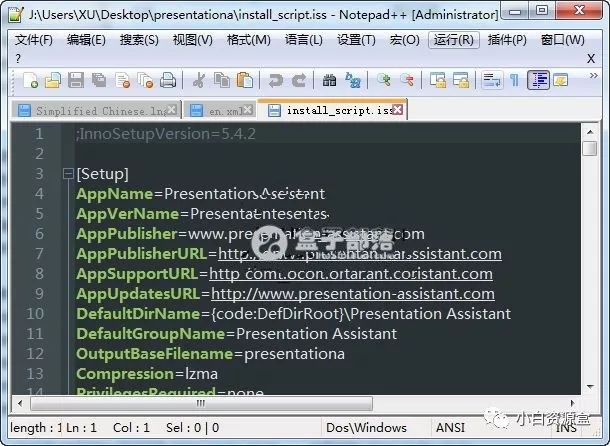The height and width of the screenshot is (446, 610).
Task: Toggle Show all characters pilcrow icon
Action: click(x=514, y=80)
